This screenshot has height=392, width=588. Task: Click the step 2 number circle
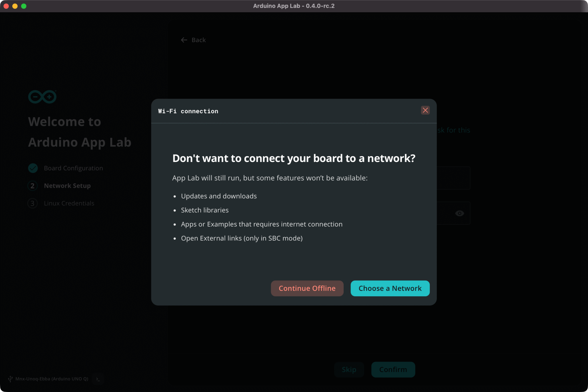(x=32, y=186)
